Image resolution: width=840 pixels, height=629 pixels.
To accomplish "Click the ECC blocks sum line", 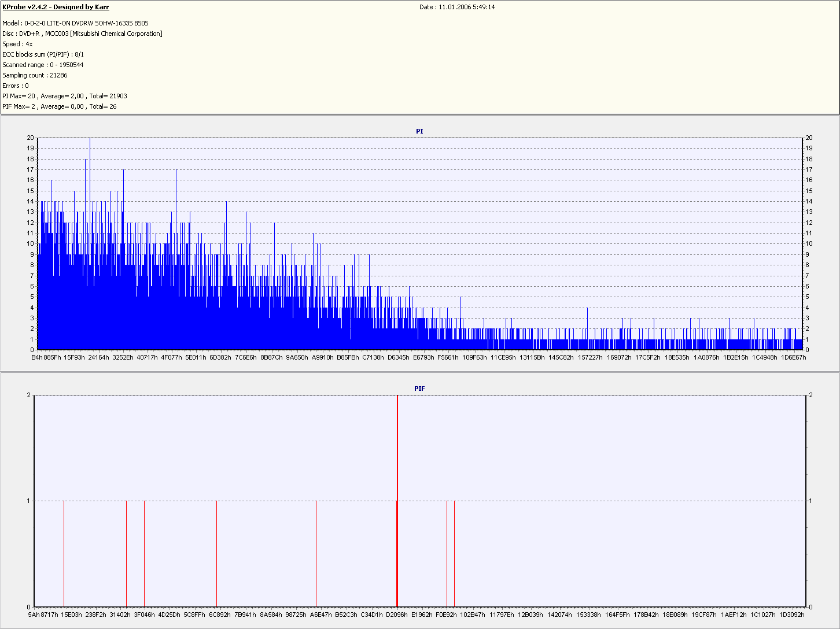I will 43,54.
